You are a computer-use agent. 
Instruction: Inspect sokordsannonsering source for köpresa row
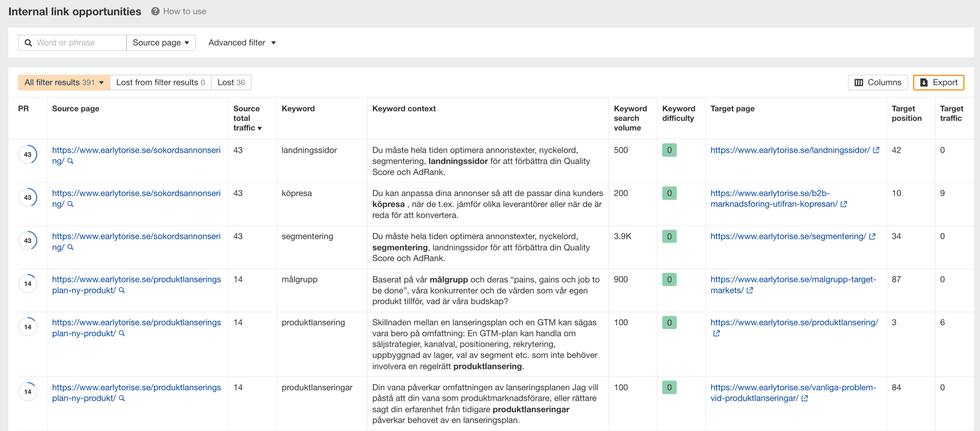point(70,204)
